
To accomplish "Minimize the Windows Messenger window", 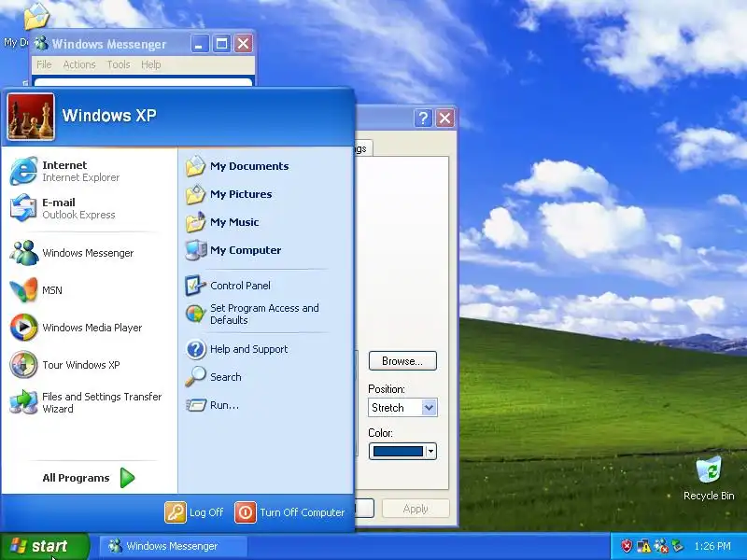I will click(200, 44).
